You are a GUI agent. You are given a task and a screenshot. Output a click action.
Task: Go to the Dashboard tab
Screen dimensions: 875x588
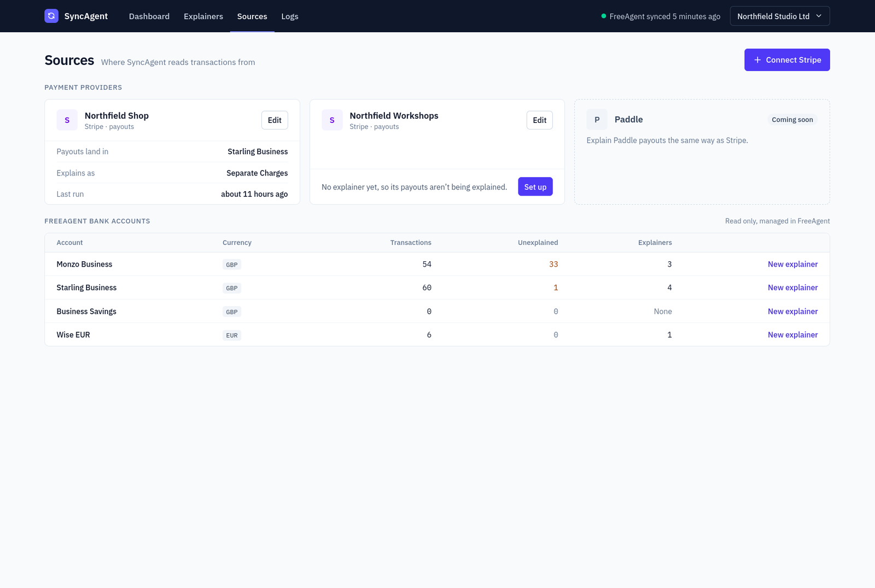coord(149,16)
